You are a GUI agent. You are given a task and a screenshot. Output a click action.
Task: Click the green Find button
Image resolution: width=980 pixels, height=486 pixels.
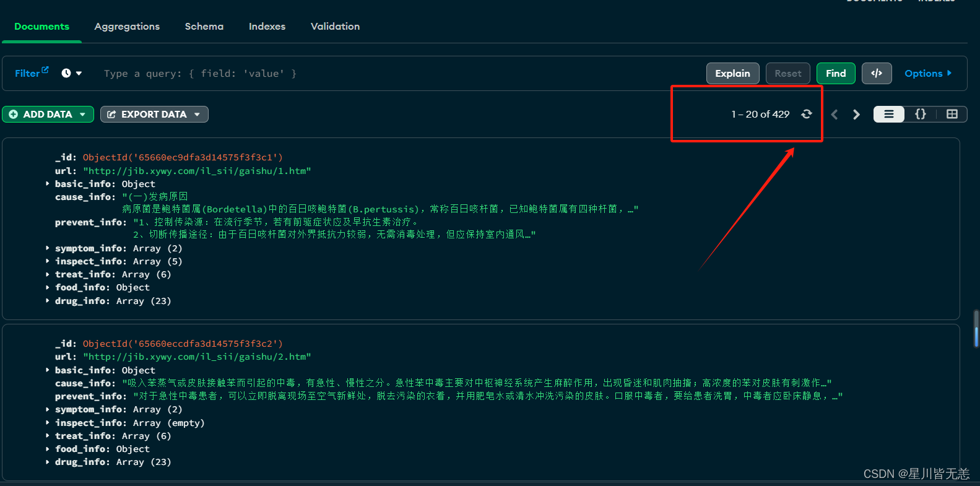pyautogui.click(x=835, y=73)
